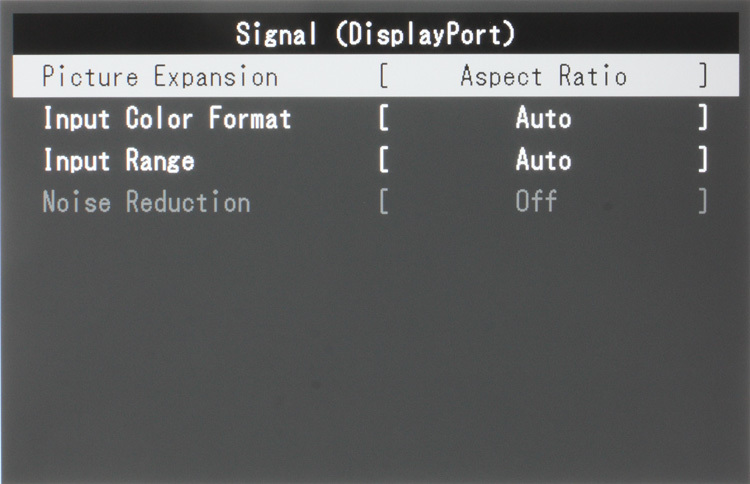Change the Input Range Auto value
Image resolution: width=750 pixels, height=484 pixels.
[543, 161]
